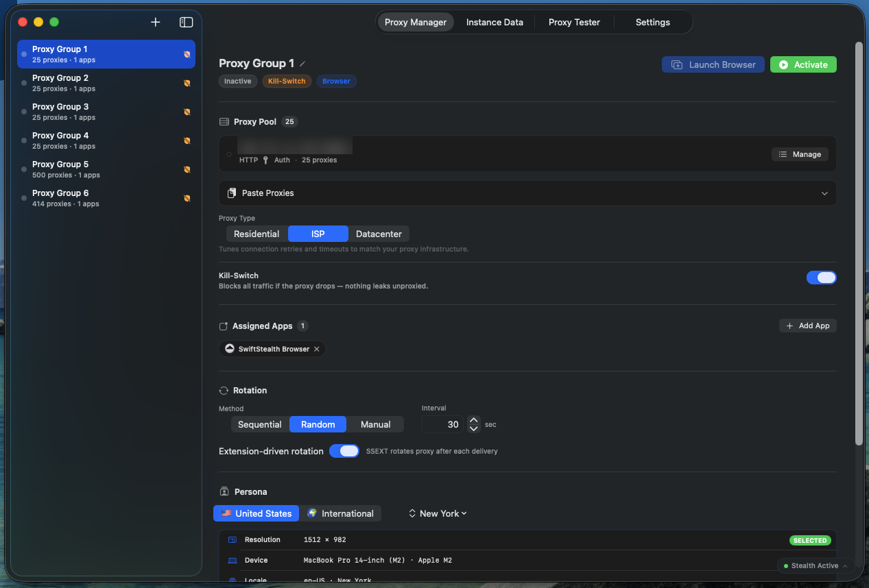
Task: Click the key icon next to Auth
Action: pyautogui.click(x=265, y=160)
